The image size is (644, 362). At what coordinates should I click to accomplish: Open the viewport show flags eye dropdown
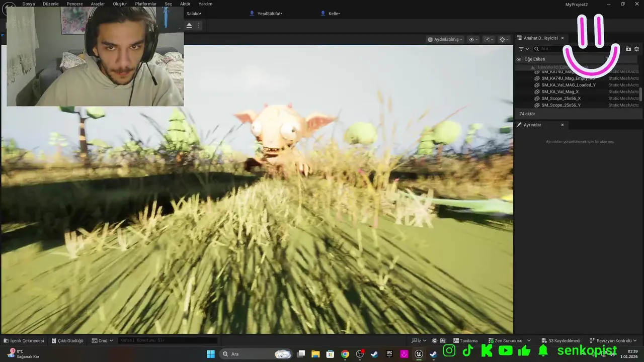click(473, 39)
